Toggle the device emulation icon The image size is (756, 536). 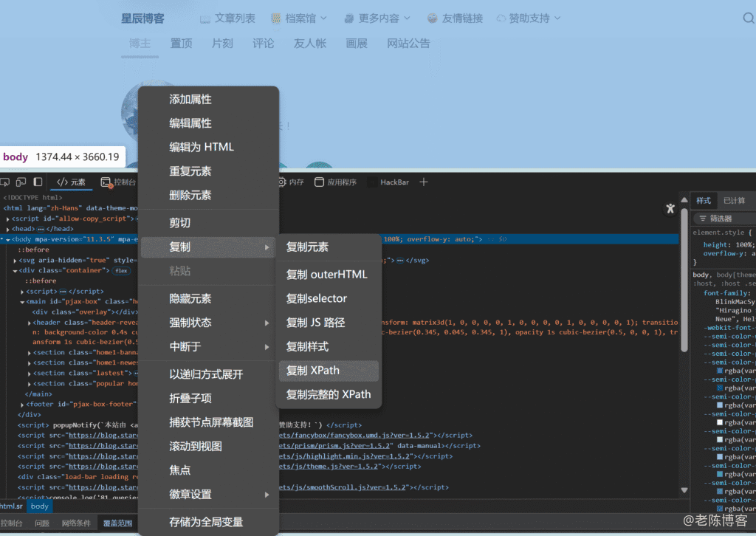21,182
